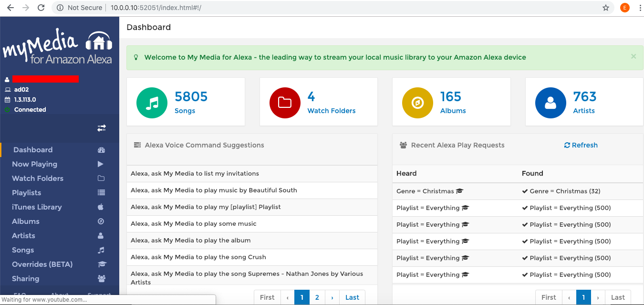
Task: Select 'play some music' suggestion
Action: (x=252, y=224)
